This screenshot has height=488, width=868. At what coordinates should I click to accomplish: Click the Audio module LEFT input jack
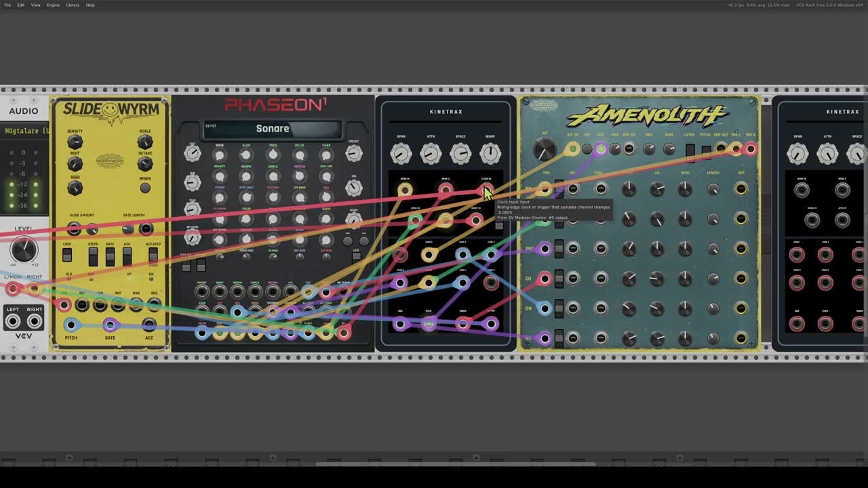coord(13,323)
